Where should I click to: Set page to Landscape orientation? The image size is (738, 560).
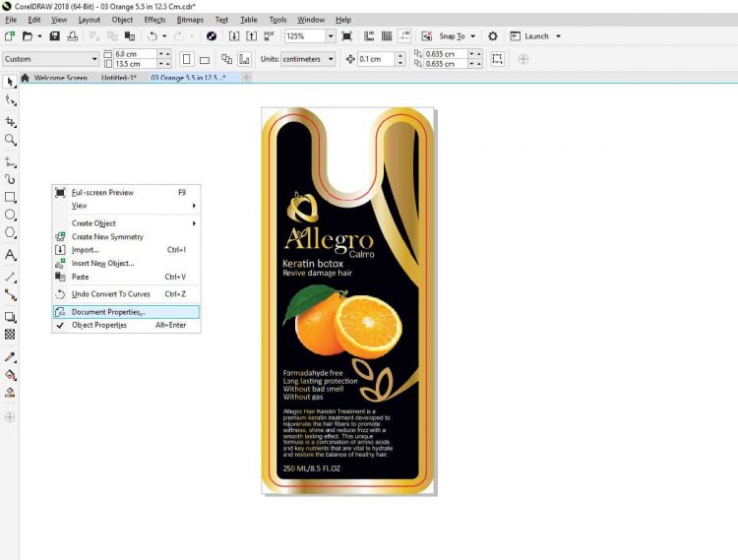(205, 59)
